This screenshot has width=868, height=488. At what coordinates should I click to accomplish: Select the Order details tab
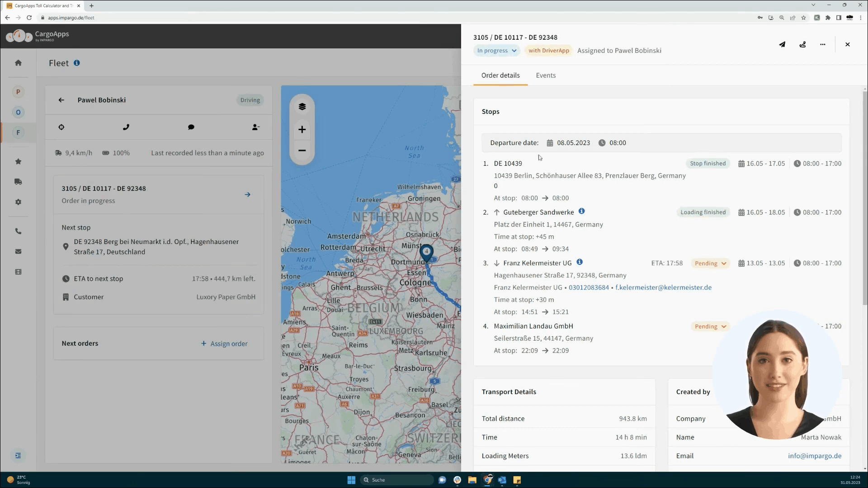point(500,75)
